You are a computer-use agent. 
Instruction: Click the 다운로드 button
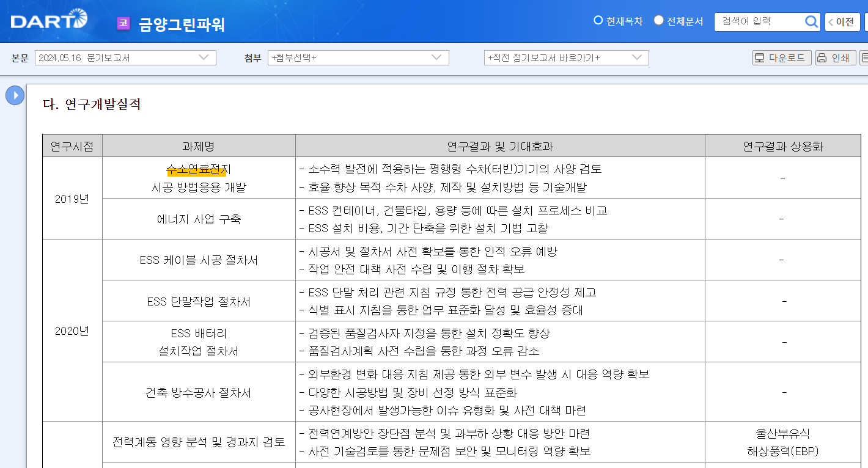click(x=782, y=58)
